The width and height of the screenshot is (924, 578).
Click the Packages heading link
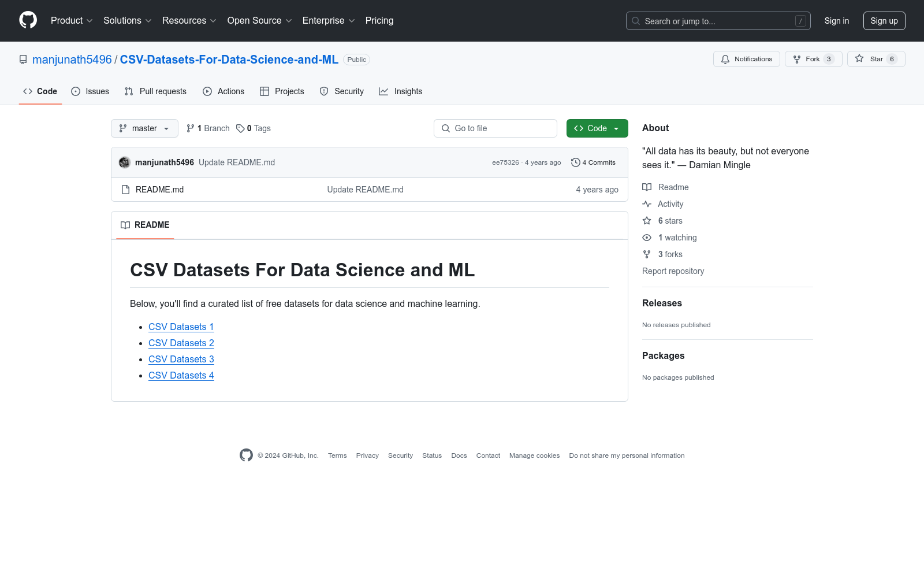coord(663,356)
